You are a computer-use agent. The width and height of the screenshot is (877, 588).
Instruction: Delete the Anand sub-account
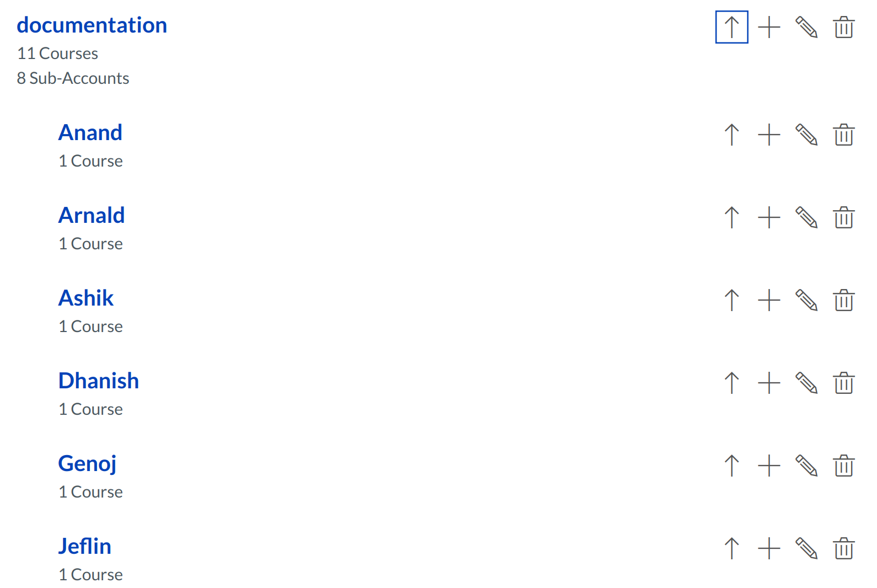coord(844,135)
